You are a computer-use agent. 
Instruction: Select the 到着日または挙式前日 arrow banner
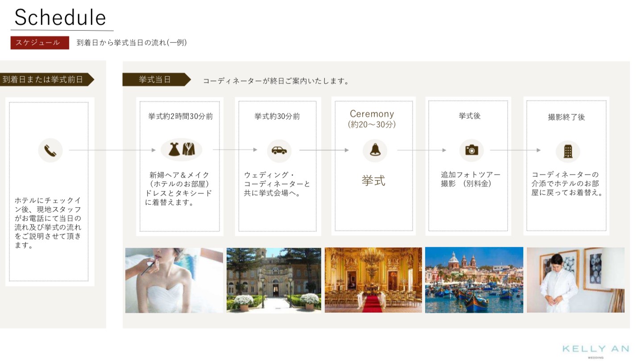tap(46, 79)
